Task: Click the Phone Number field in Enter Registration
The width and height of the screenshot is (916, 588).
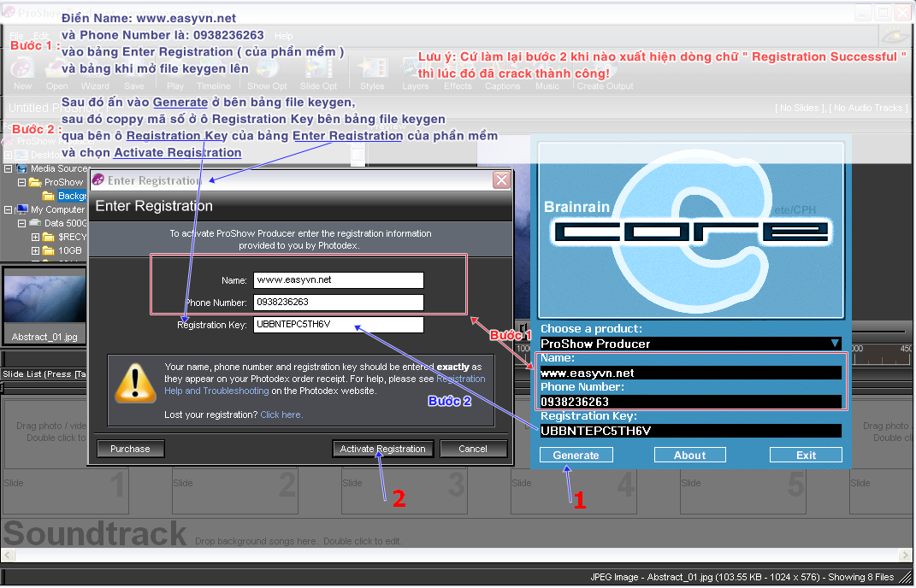Action: coord(338,303)
